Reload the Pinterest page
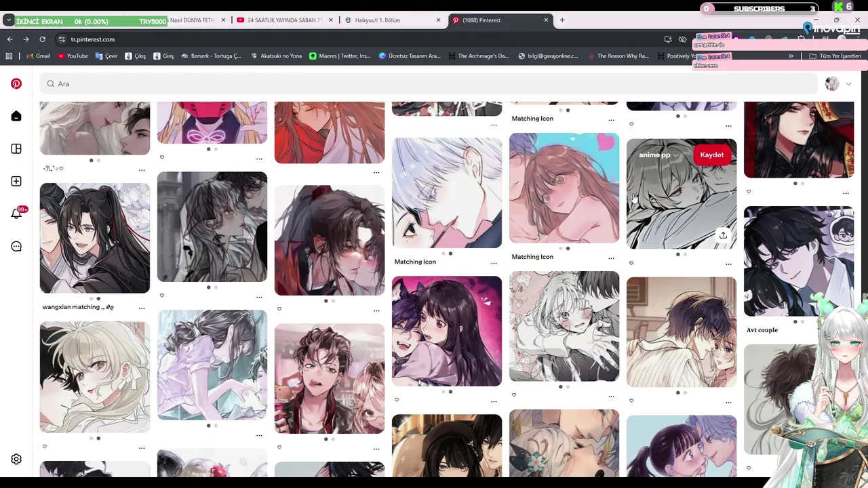 (x=42, y=39)
